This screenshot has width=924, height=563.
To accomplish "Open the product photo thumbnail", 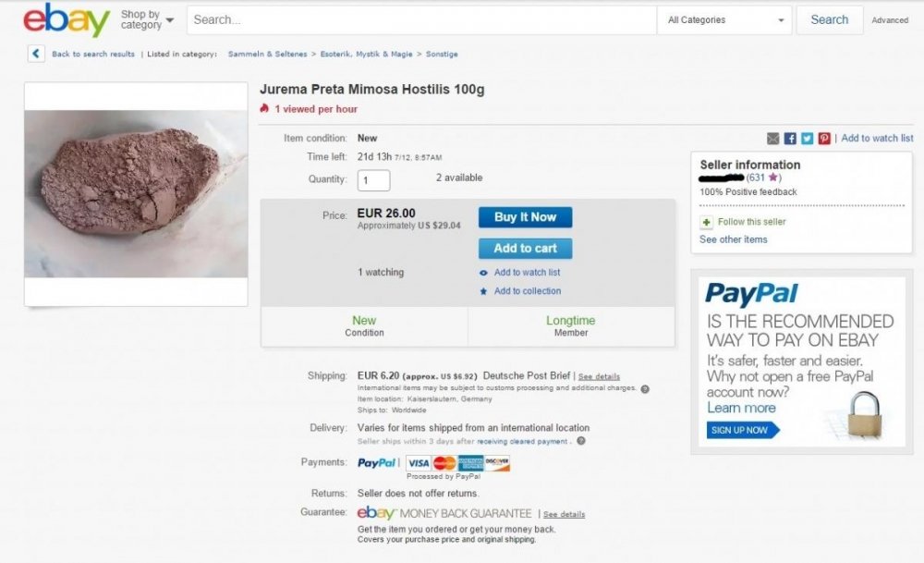I will 136,194.
